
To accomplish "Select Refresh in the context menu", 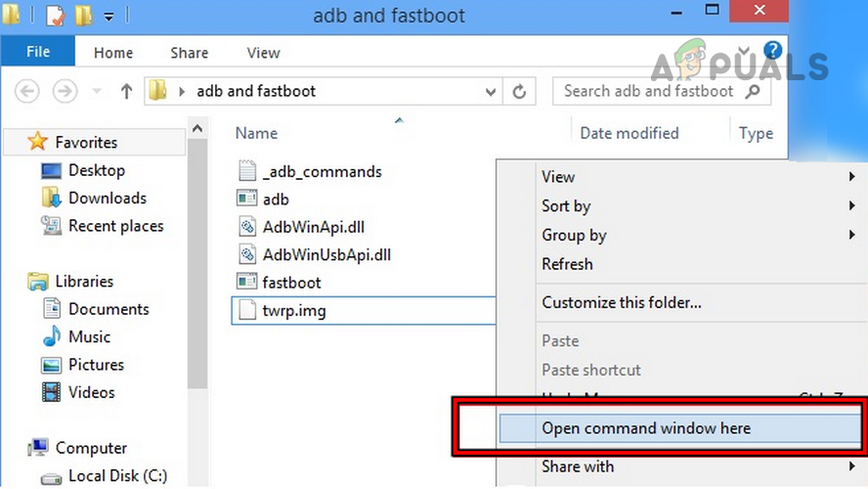I will [567, 264].
